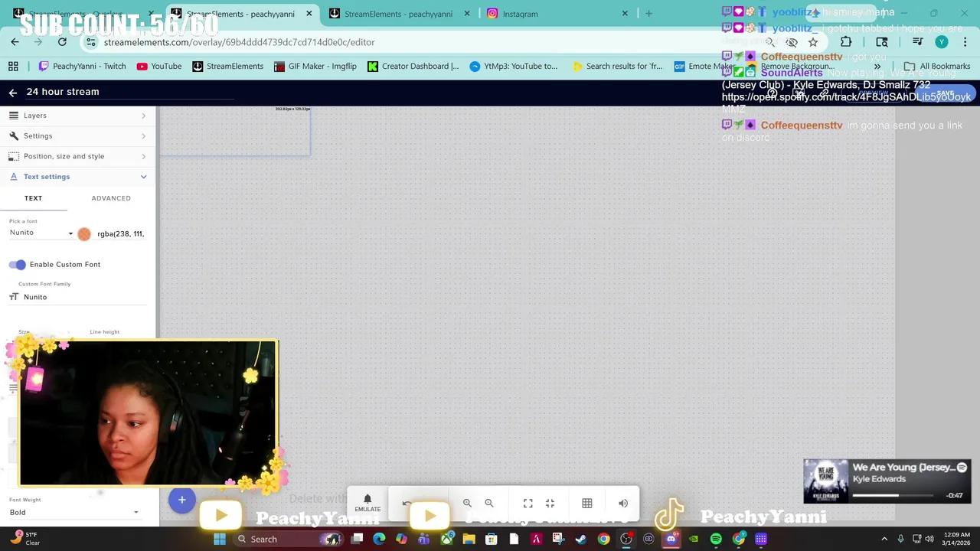The height and width of the screenshot is (551, 980).
Task: Toggle the canvas grid icon
Action: (587, 504)
